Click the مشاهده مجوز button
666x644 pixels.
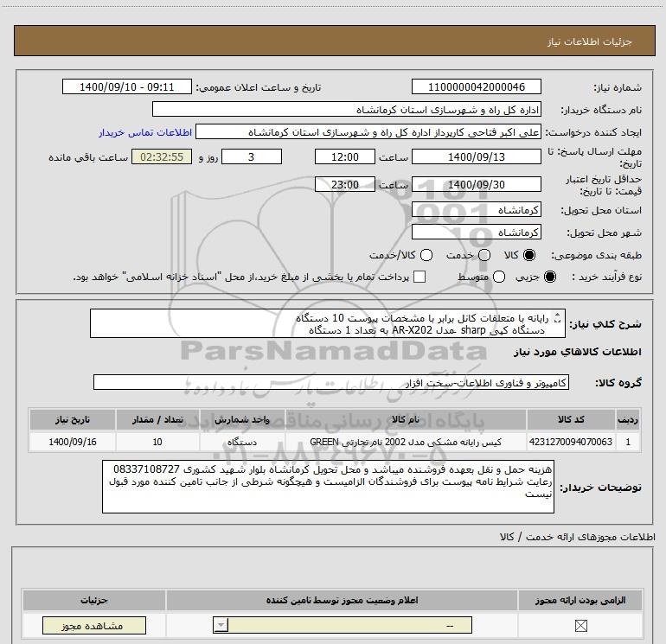point(94,626)
